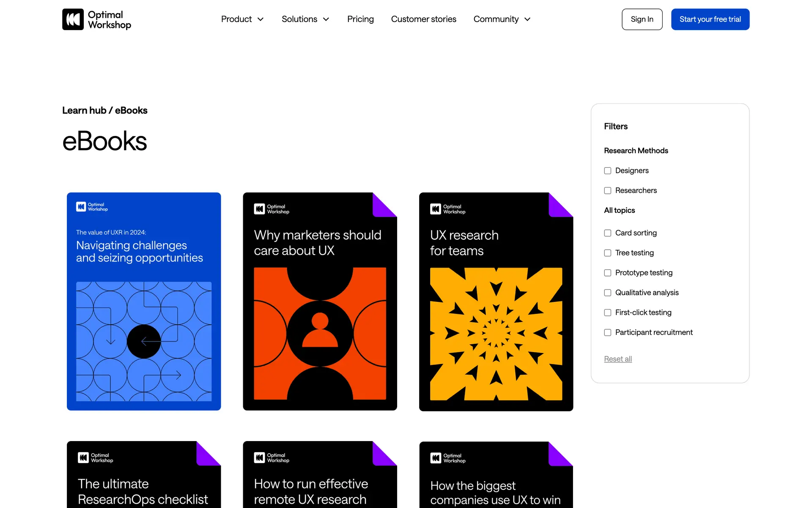Click logo icon on biggest companies ebook cover
This screenshot has width=812, height=508.
click(435, 458)
